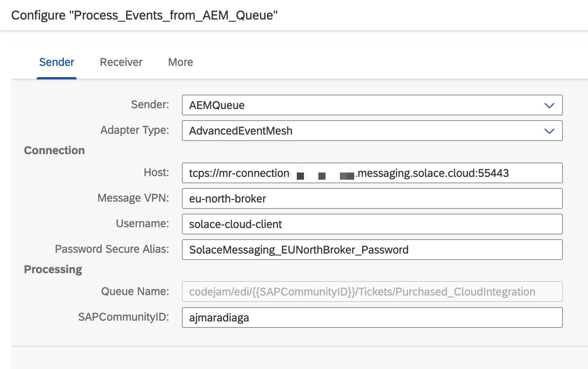The height and width of the screenshot is (369, 588).
Task: Click the Host input field
Action: click(x=372, y=173)
